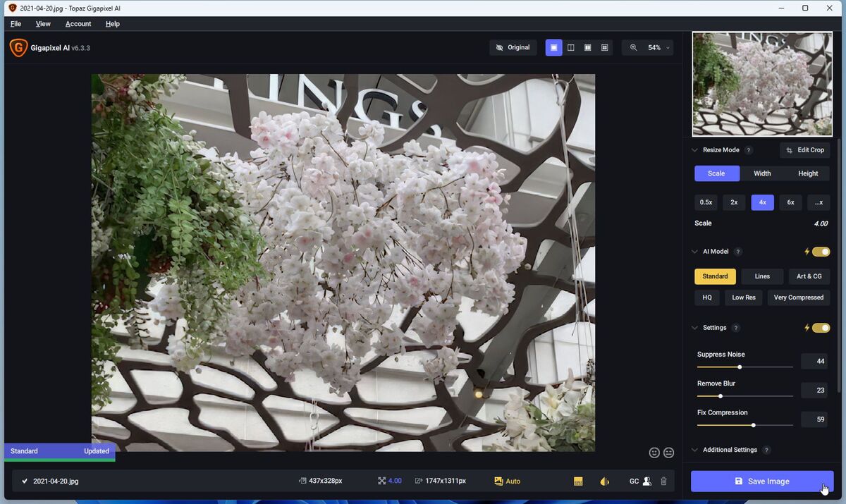The width and height of the screenshot is (846, 504).
Task: Choose the HQ AI model
Action: point(707,297)
